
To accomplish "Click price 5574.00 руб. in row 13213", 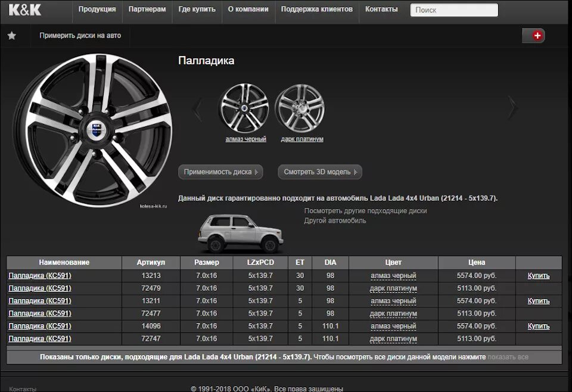I will [x=477, y=276].
